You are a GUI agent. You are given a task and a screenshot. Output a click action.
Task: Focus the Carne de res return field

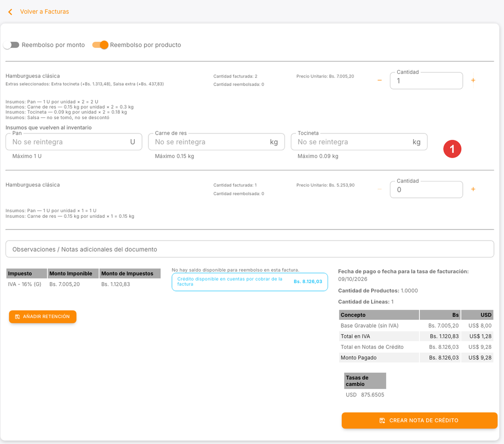point(216,142)
